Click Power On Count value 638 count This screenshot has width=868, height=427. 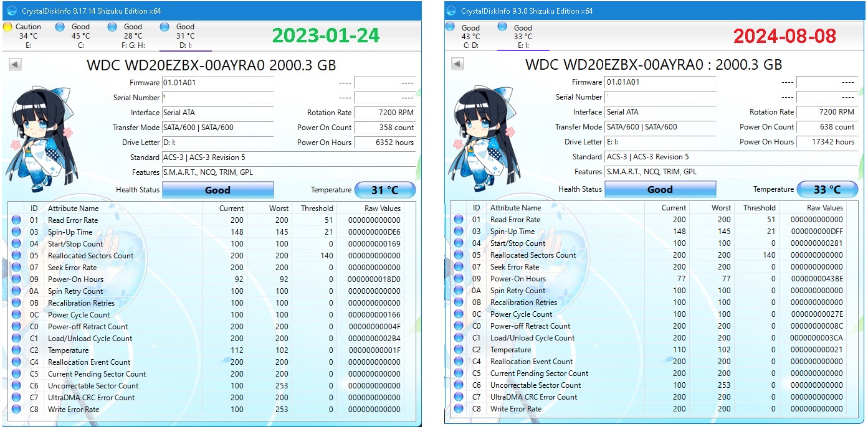827,127
